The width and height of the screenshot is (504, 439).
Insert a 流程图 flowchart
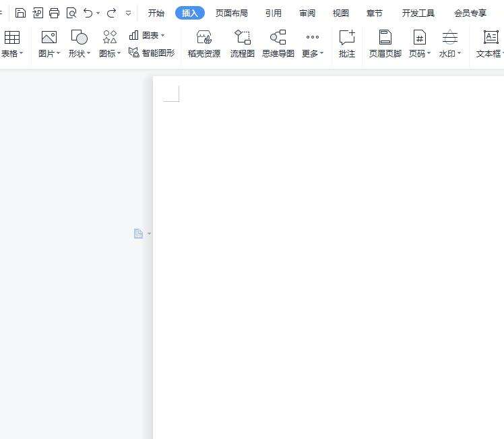pos(243,45)
